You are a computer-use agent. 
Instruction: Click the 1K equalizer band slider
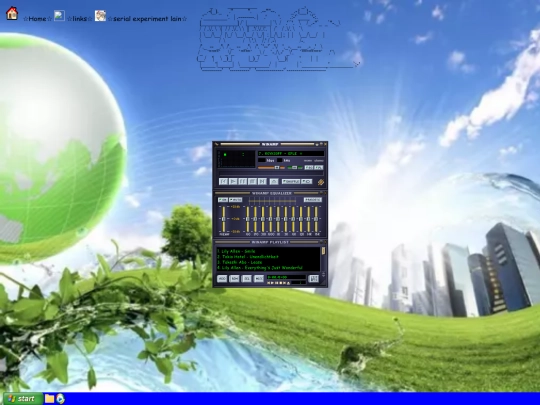pyautogui.click(x=278, y=219)
